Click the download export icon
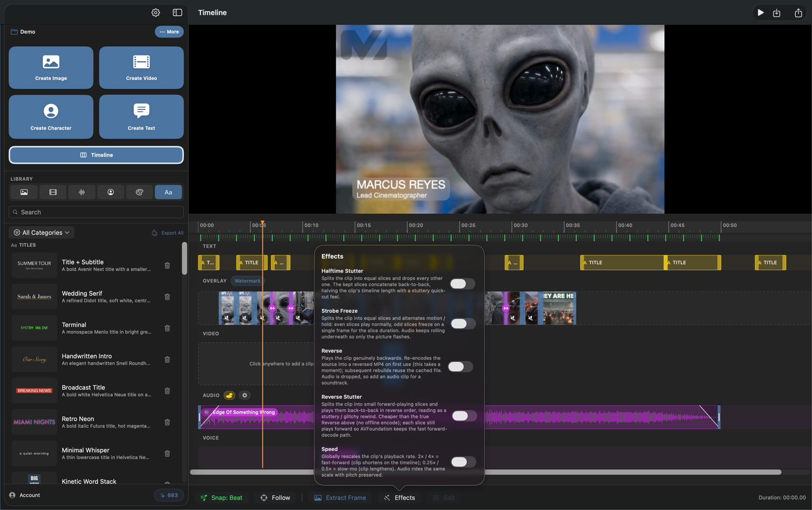The image size is (812, 510). point(776,13)
